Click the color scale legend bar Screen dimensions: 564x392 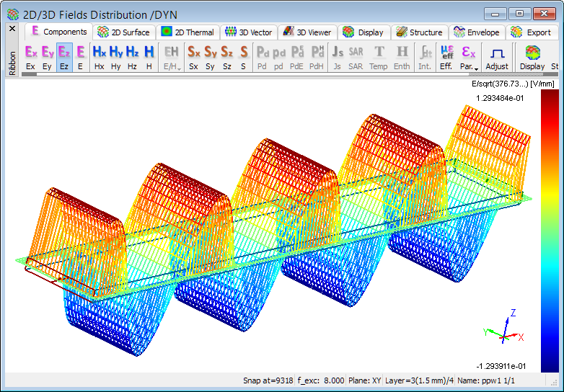pos(548,231)
